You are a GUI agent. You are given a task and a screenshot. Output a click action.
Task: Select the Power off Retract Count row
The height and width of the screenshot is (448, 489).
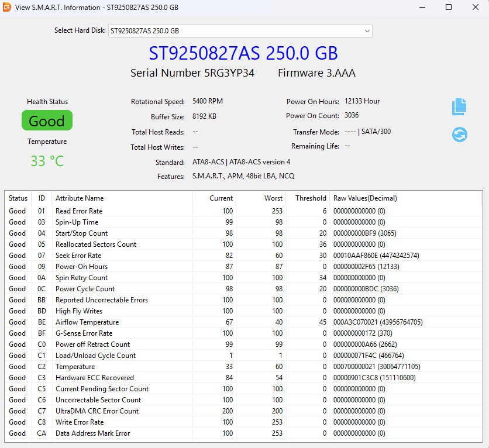coord(243,344)
